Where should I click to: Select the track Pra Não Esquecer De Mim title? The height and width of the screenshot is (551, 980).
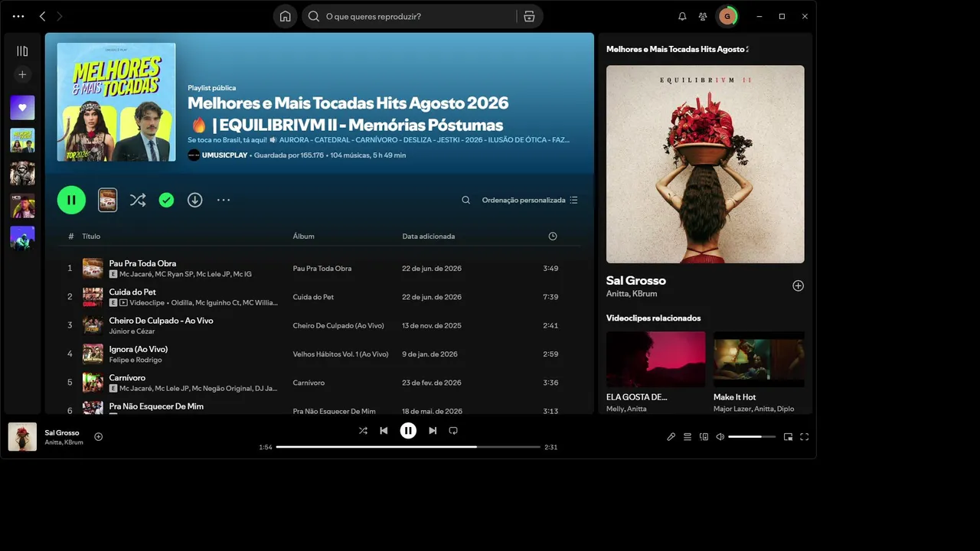tap(156, 406)
